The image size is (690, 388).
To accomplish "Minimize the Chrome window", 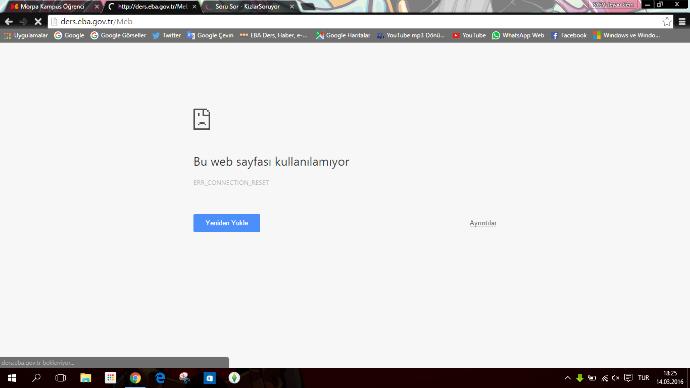I will 647,5.
